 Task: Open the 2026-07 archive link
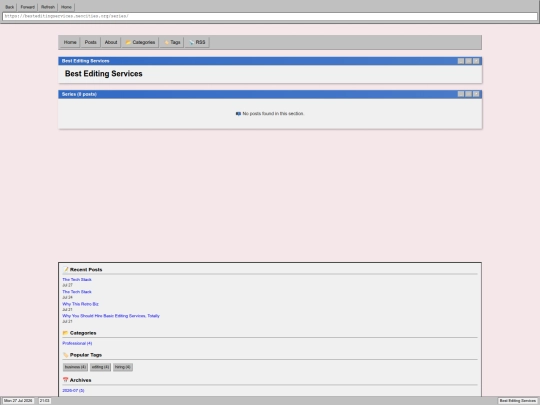coord(73,391)
